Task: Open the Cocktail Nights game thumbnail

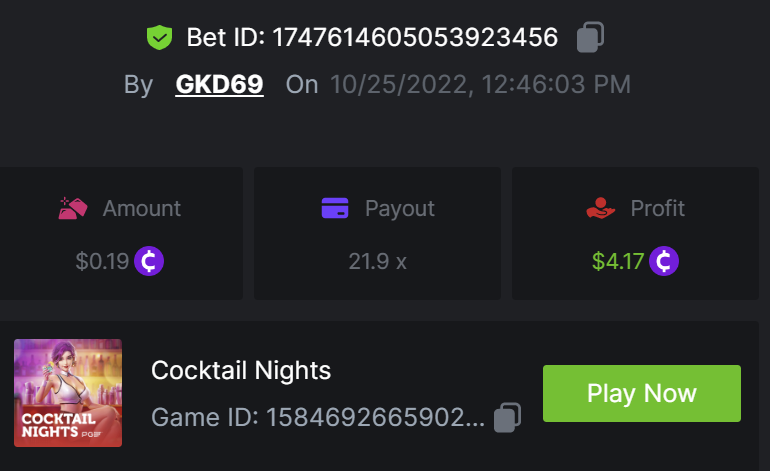Action: [68, 393]
